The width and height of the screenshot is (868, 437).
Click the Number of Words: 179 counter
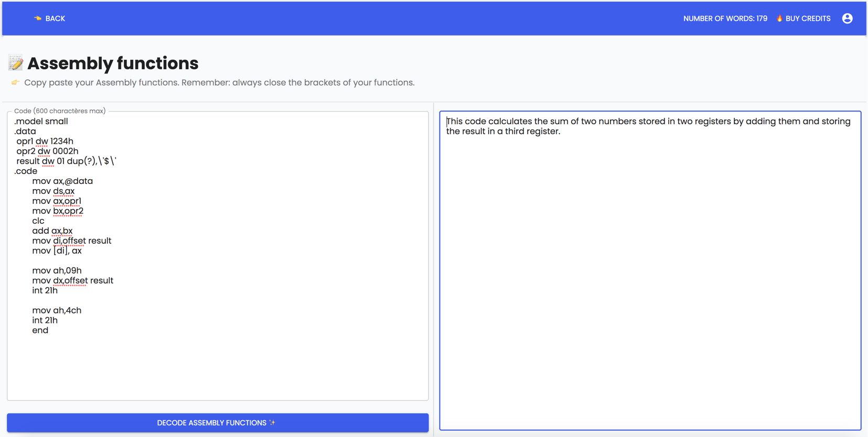tap(725, 18)
